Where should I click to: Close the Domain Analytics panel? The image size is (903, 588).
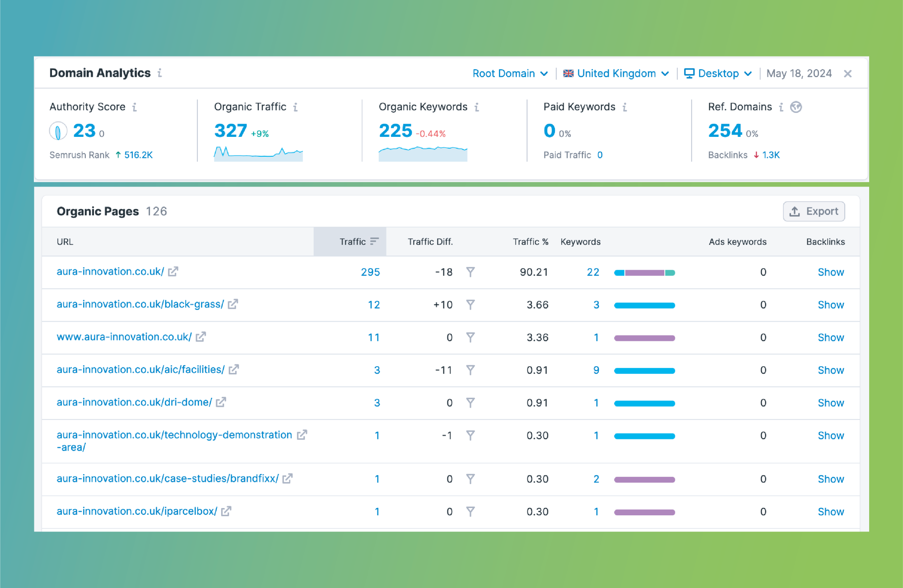pyautogui.click(x=848, y=74)
